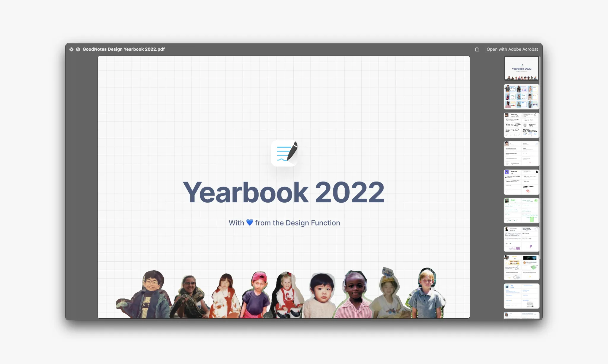Click the GoodNotes Design Yearbook 2022.pdf title

pos(123,49)
